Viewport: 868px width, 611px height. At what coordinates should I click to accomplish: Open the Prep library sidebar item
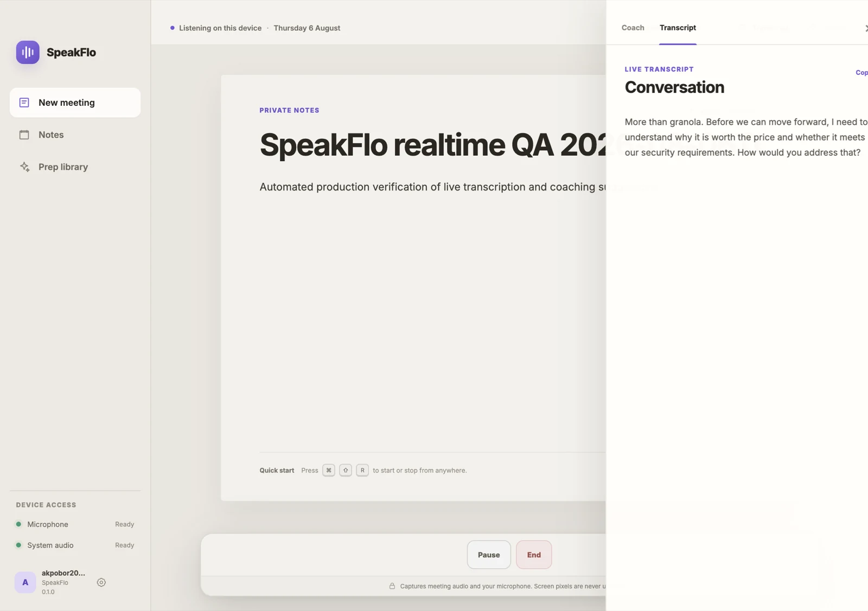[x=75, y=167]
